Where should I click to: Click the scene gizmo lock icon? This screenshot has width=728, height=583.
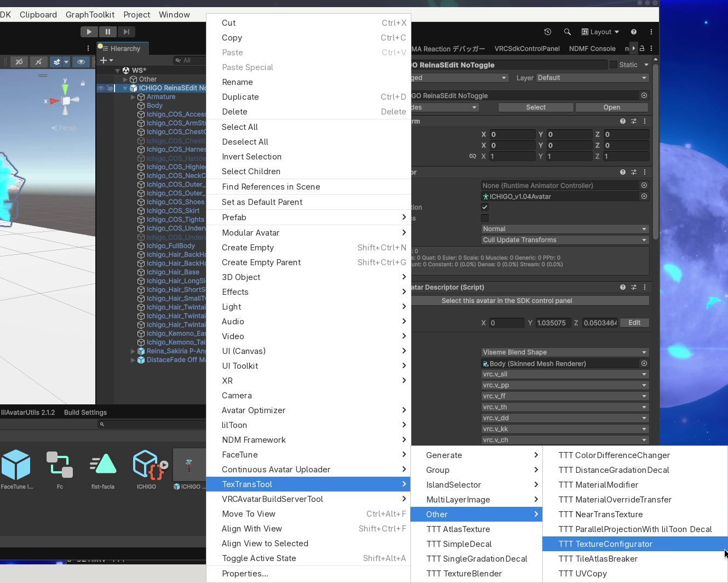tap(83, 83)
